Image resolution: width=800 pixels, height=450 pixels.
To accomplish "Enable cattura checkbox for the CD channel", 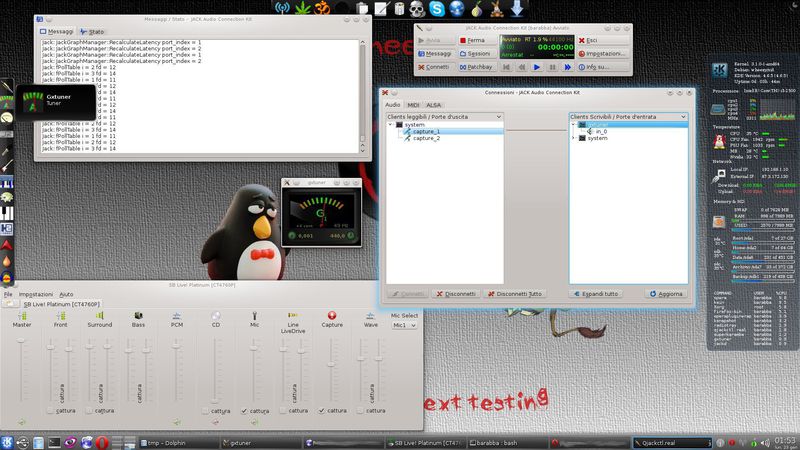I will tap(205, 410).
